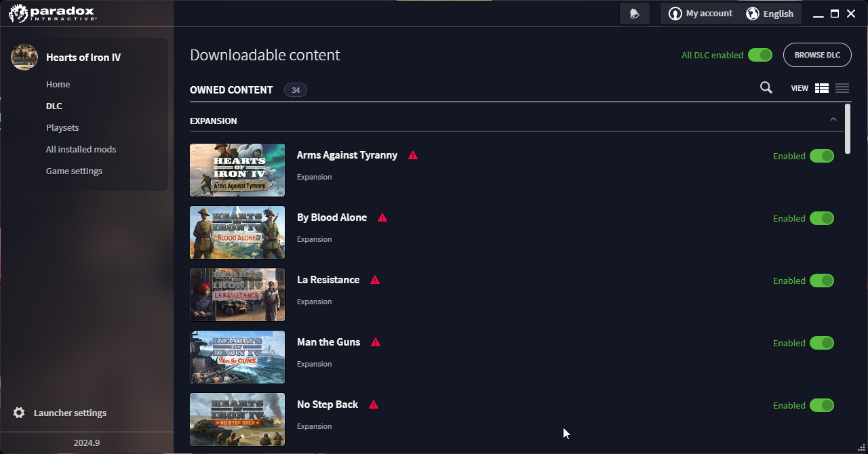
Task: Click the Browse DLC button
Action: pyautogui.click(x=816, y=55)
